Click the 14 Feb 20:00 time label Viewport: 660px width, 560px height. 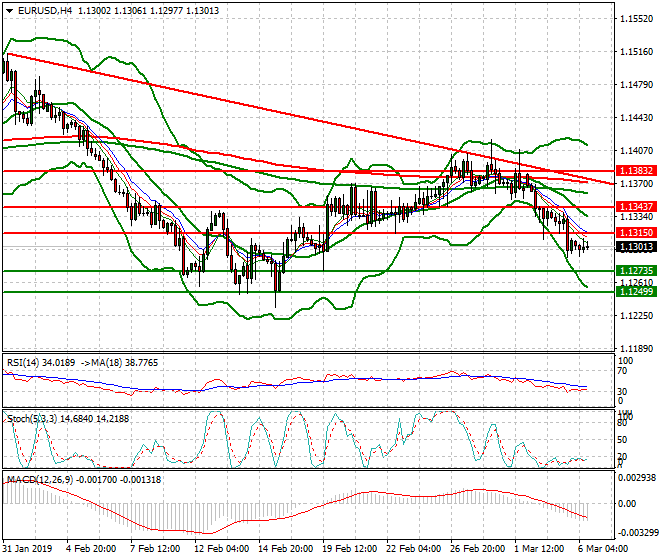(x=285, y=549)
